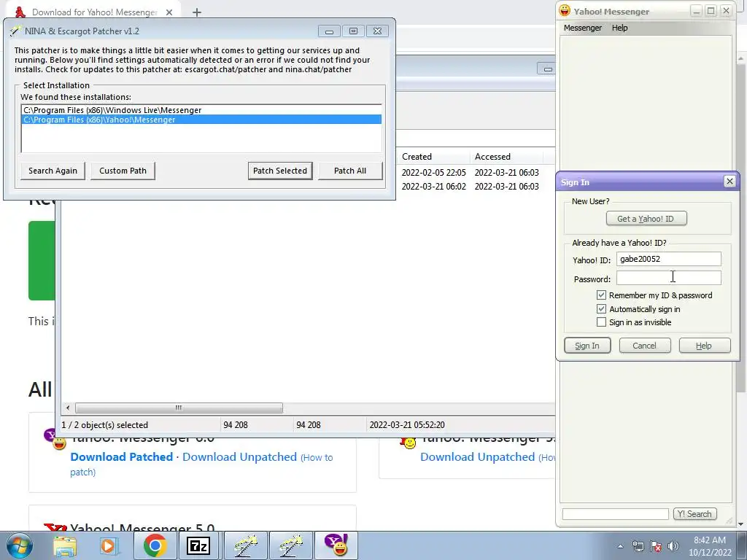This screenshot has width=747, height=560.
Task: Select Windows Live\Messenger installation entry
Action: (x=201, y=110)
